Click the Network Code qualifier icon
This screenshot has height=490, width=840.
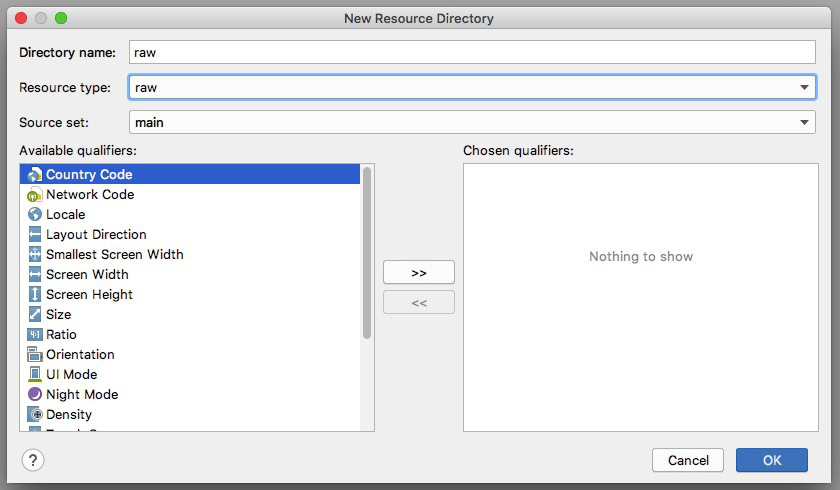tap(34, 195)
